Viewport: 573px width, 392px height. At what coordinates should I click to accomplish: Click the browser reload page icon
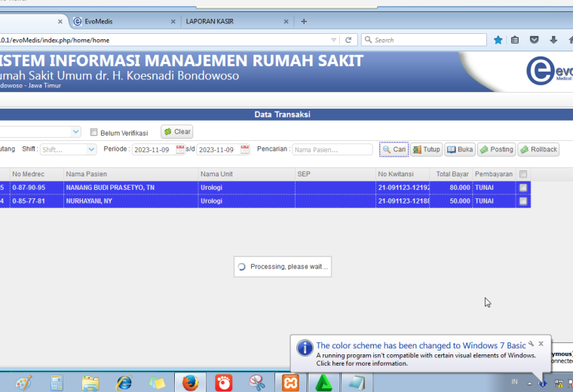(348, 40)
